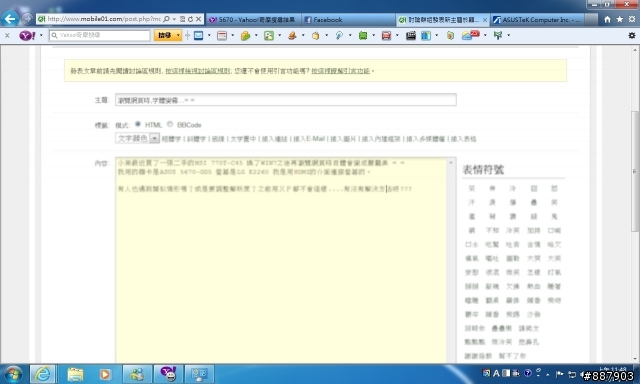This screenshot has height=384, width=640.
Task: Click the 粗體字 bold tag link
Action: [x=171, y=139]
